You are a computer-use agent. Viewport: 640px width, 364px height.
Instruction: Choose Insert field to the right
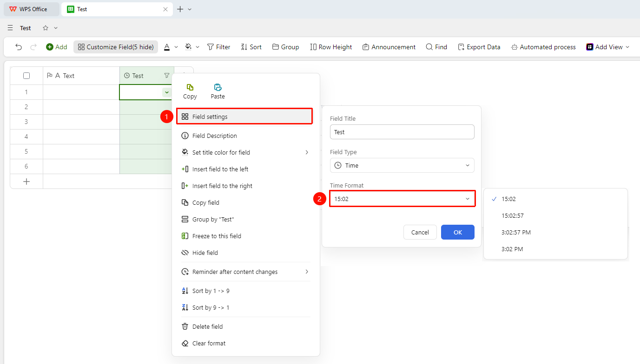pyautogui.click(x=245, y=186)
